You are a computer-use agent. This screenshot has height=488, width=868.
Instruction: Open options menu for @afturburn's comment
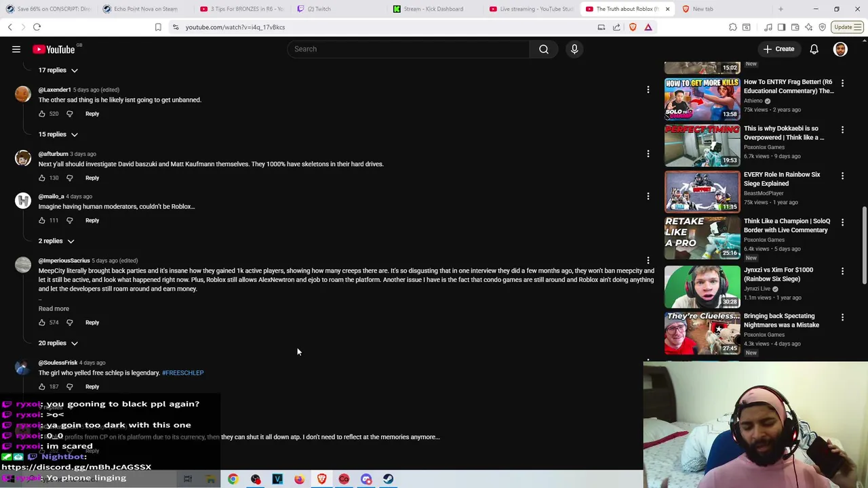(x=648, y=154)
